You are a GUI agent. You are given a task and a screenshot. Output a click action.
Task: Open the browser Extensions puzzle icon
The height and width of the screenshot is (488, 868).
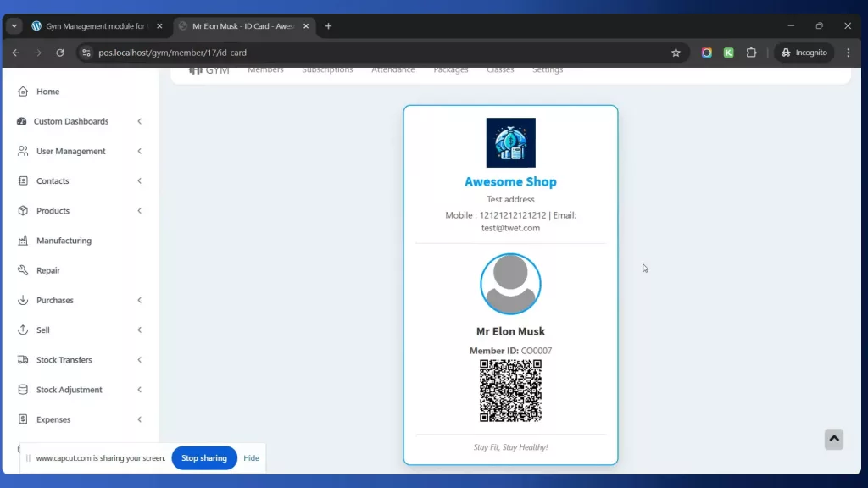[751, 53]
